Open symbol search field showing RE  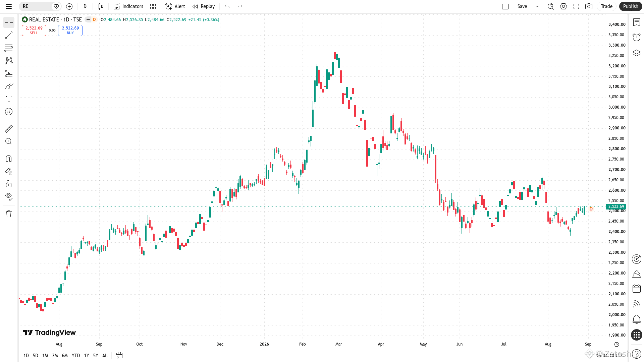40,6
